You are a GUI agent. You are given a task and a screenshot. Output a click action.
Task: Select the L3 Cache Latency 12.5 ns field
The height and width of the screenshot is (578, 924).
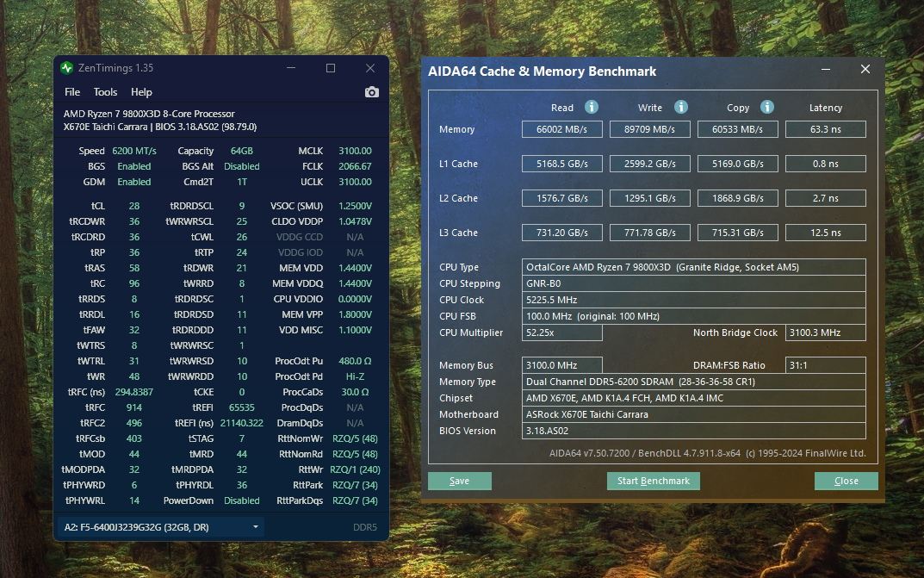826,233
